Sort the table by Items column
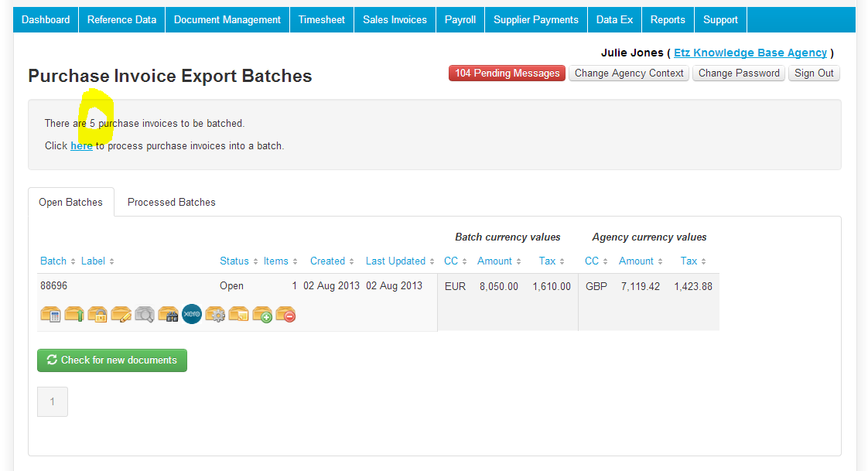This screenshot has height=471, width=868. (x=280, y=261)
